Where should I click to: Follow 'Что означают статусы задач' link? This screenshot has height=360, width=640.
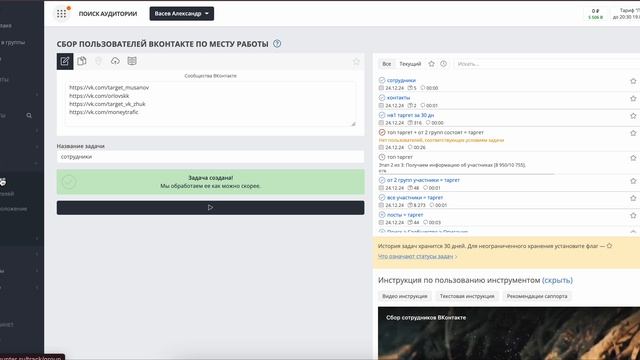pos(416,256)
